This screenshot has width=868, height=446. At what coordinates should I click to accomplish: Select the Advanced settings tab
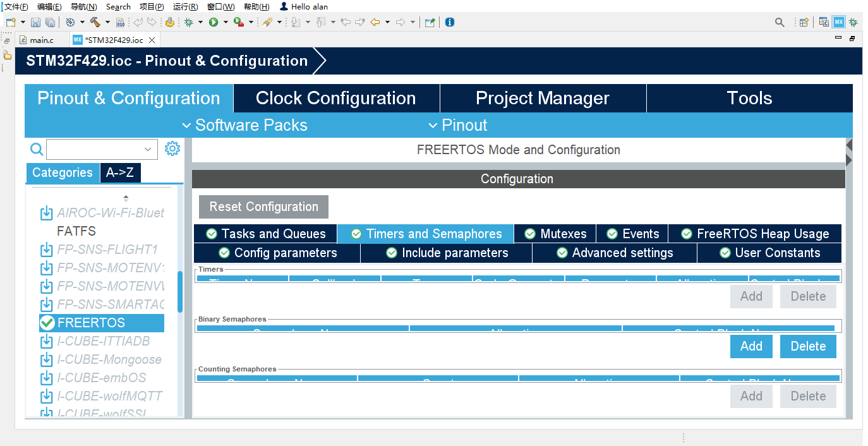pyautogui.click(x=615, y=253)
